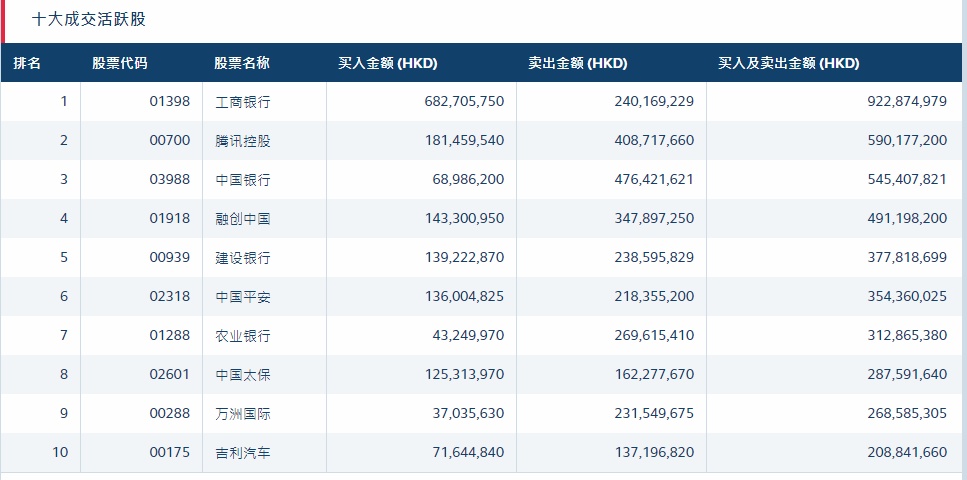Image resolution: width=967 pixels, height=480 pixels.
Task: Select stock name 工商银行
Action: (243, 102)
